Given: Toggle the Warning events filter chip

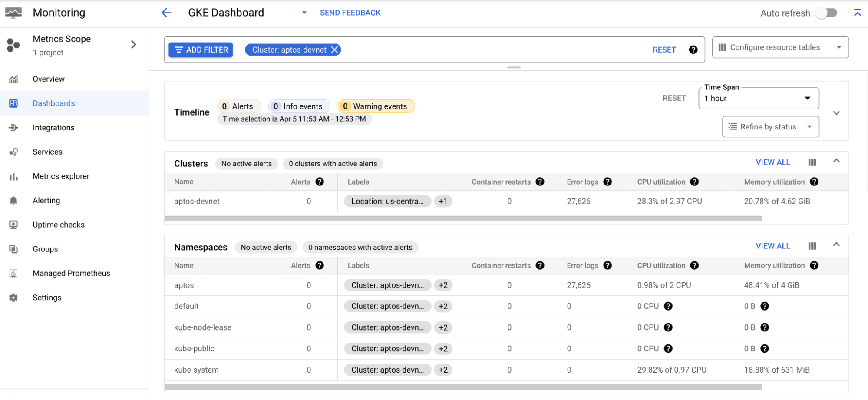Looking at the screenshot, I should tap(376, 106).
